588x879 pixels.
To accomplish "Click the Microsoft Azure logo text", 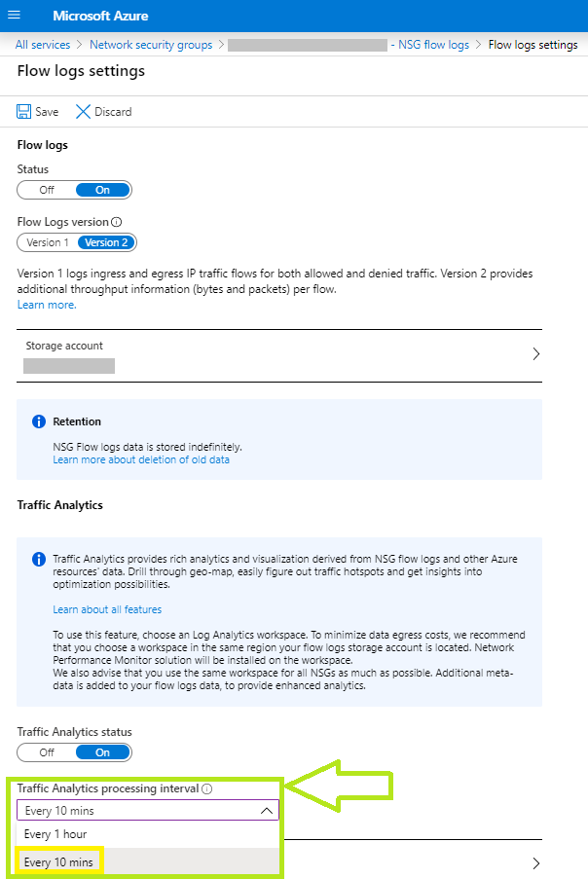I will (x=100, y=16).
